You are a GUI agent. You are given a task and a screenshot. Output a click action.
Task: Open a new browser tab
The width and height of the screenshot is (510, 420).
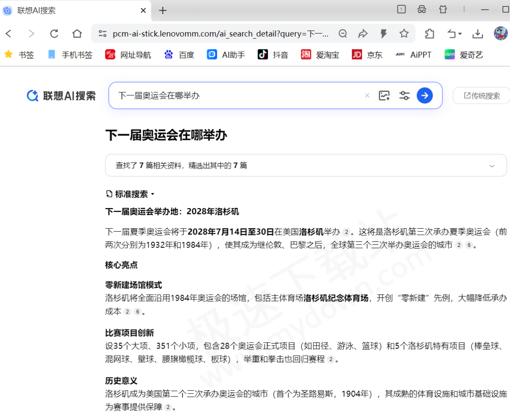point(162,10)
